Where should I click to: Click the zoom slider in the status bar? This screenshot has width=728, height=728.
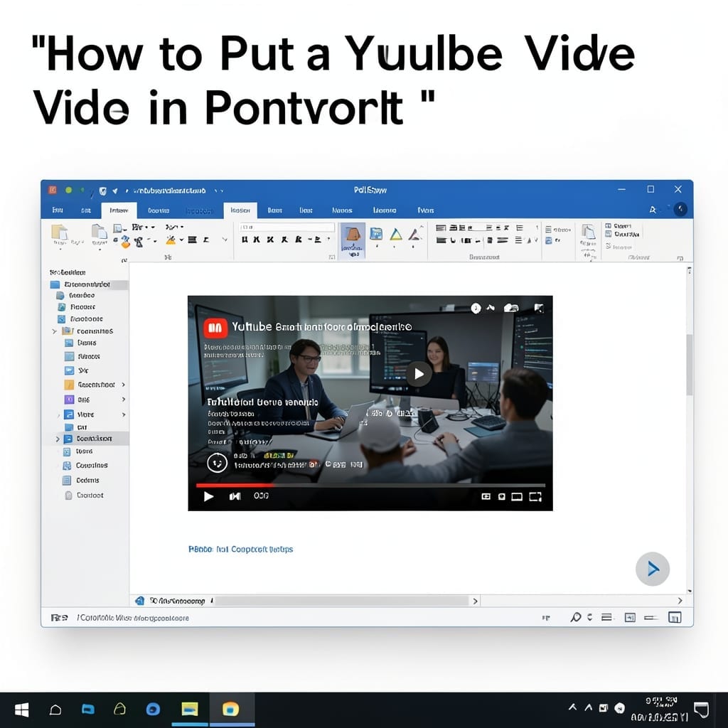pos(651,618)
